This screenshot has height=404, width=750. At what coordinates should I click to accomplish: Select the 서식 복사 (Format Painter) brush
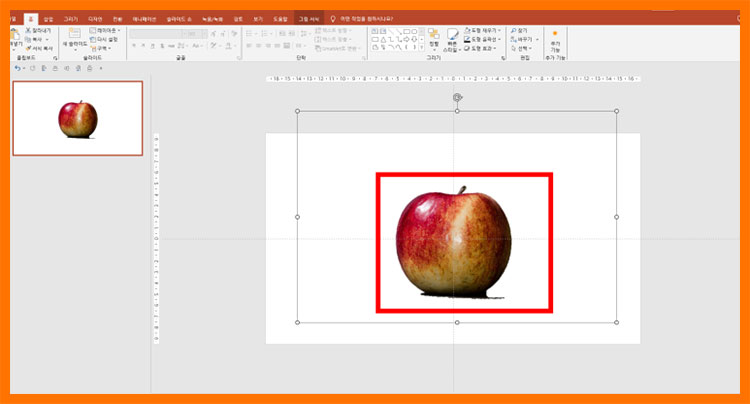click(x=39, y=49)
